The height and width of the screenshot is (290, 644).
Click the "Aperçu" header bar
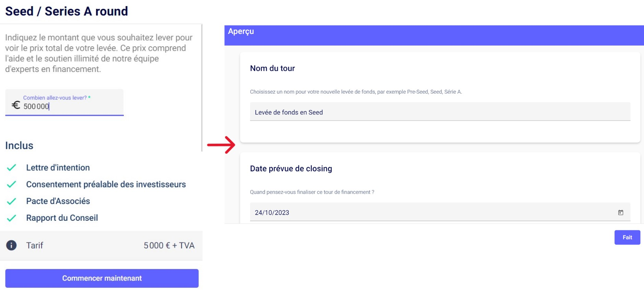434,35
